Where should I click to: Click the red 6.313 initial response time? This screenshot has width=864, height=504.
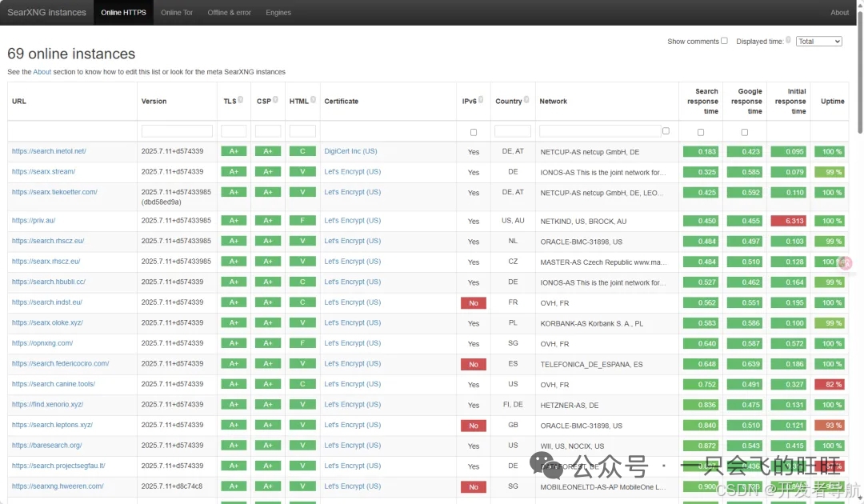coord(789,221)
